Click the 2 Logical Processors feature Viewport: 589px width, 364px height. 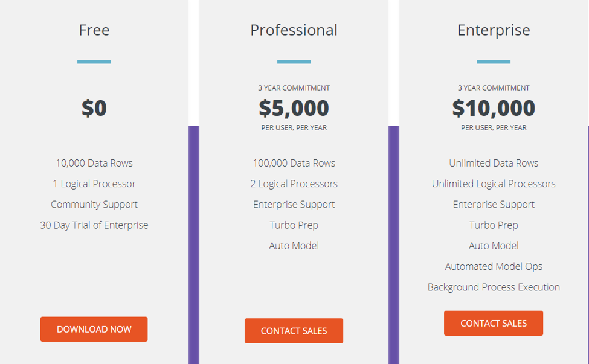294,184
